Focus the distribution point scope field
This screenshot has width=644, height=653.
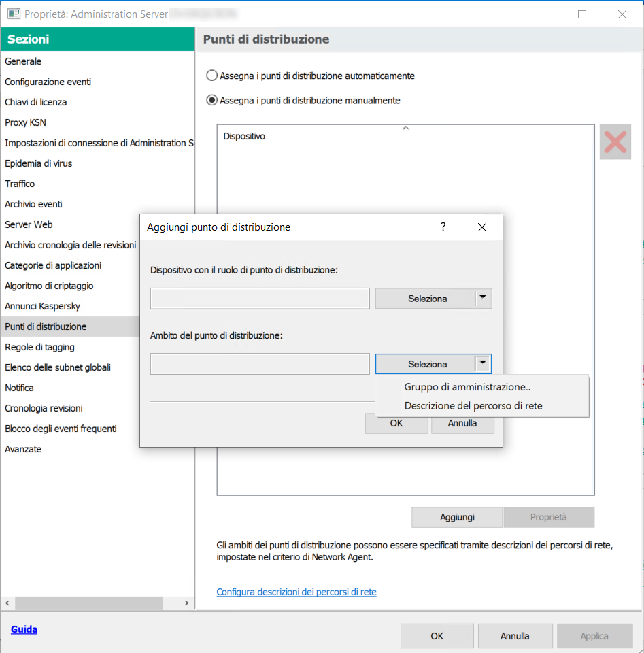[x=260, y=363]
